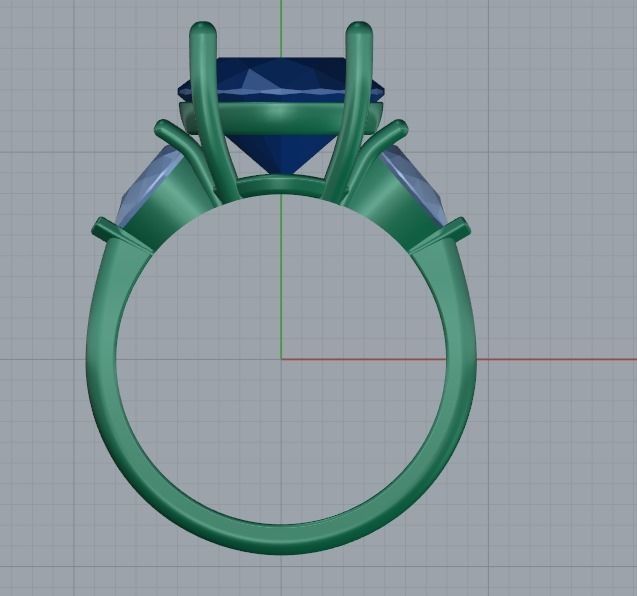
Task: Select the tall left prong tip
Action: (203, 30)
